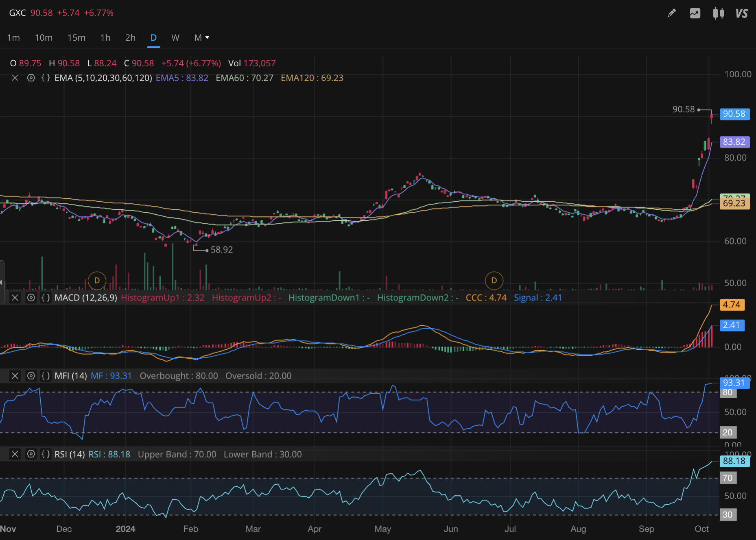Screen dimensions: 756x540
Task: Open the chart indicators icon
Action: [x=695, y=13]
